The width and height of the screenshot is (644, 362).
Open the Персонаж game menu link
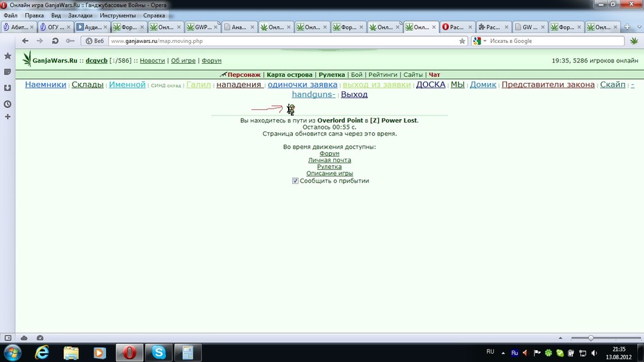(244, 75)
